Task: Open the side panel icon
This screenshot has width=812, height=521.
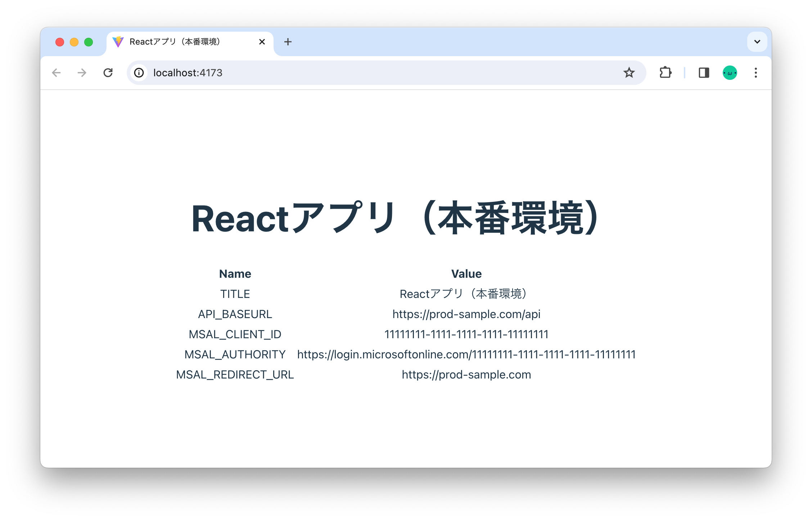Action: [704, 73]
